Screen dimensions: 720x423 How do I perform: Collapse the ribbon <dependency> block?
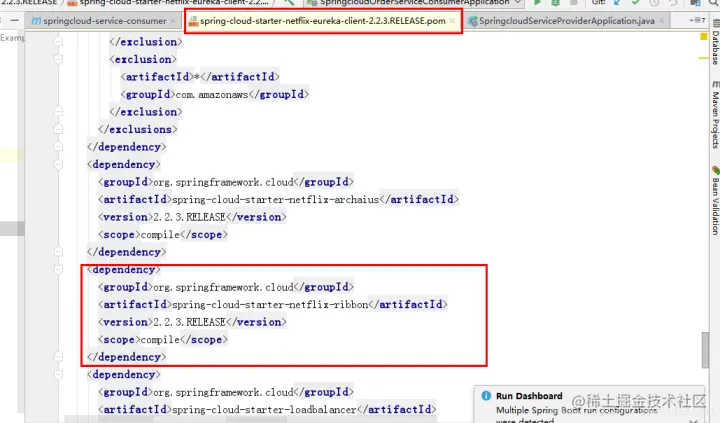(x=58, y=269)
